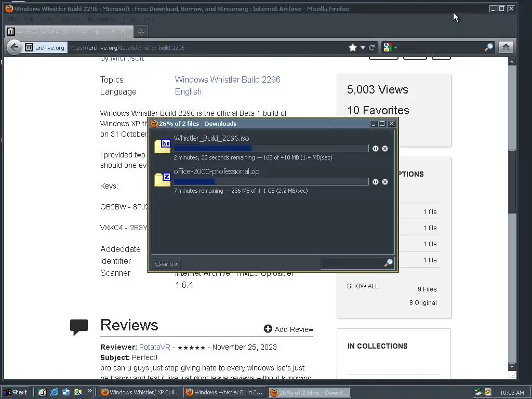Click the office-2000-professional.zip progress bar
This screenshot has width=532, height=399.
[x=271, y=181]
